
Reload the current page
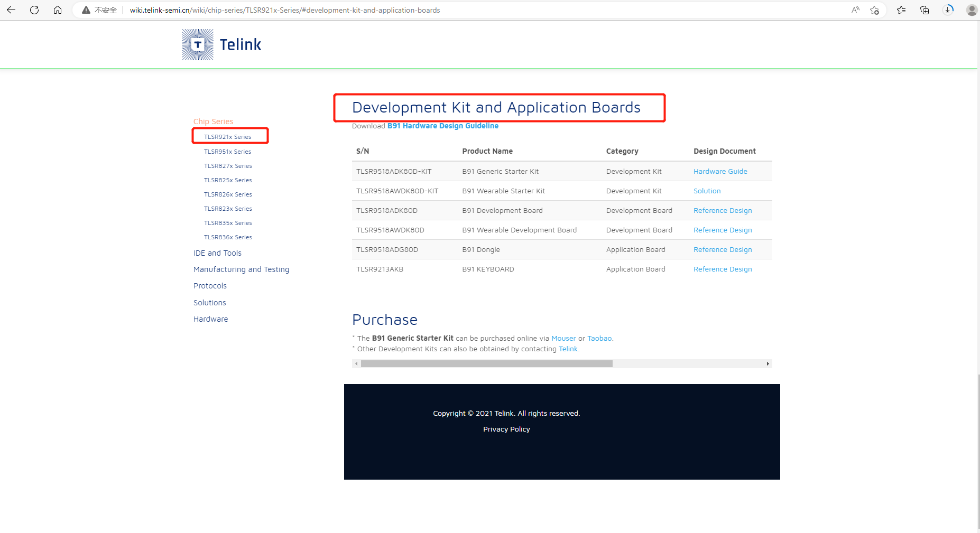point(34,10)
